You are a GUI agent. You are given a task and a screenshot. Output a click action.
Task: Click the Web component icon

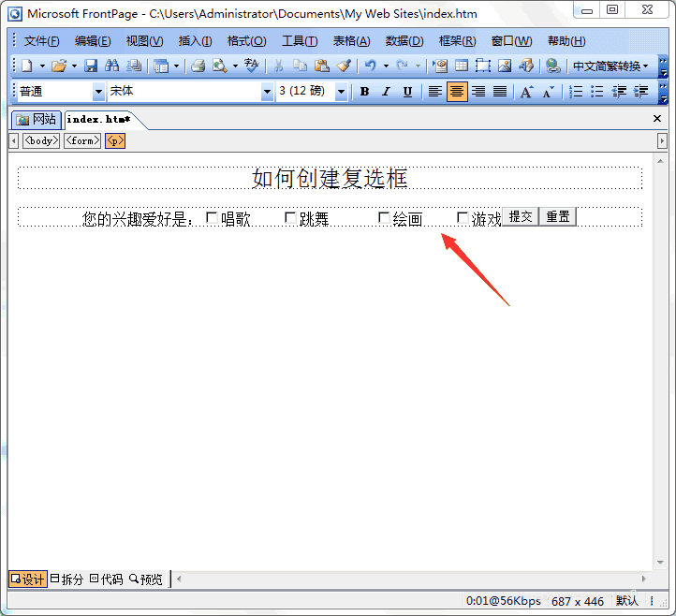click(x=440, y=66)
